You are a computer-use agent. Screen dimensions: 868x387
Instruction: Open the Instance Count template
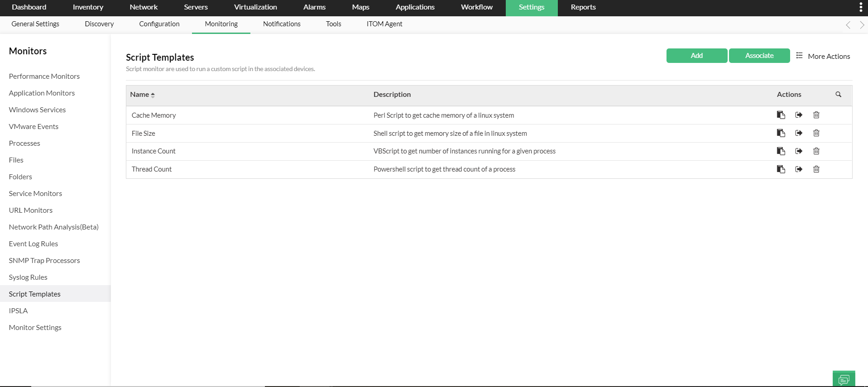[x=153, y=151]
